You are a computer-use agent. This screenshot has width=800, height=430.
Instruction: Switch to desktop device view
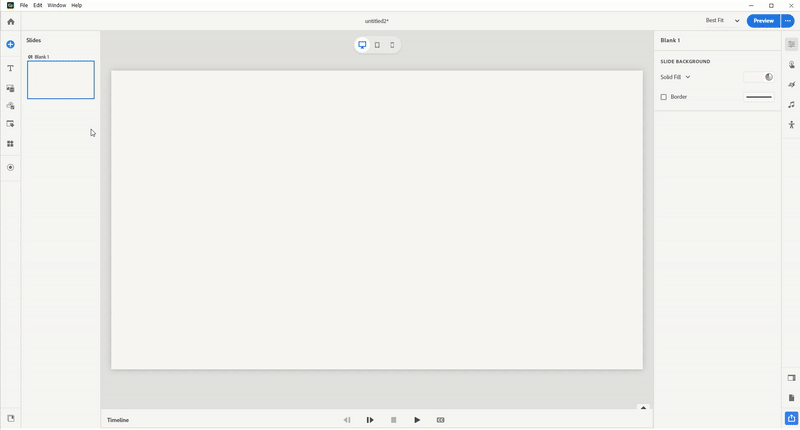(x=362, y=45)
